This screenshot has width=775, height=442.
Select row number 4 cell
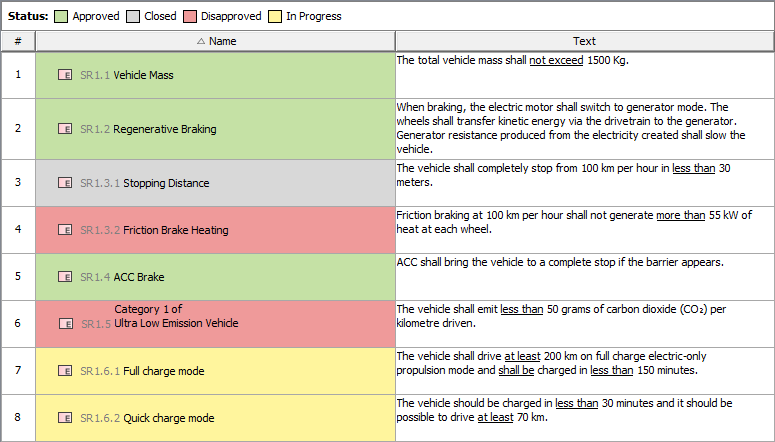[x=18, y=230]
